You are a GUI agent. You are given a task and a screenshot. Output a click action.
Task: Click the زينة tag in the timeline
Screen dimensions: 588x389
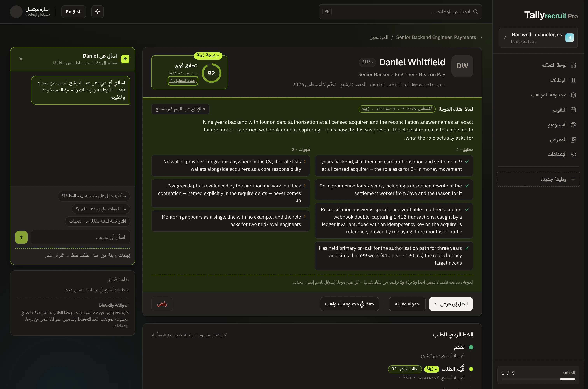(432, 369)
